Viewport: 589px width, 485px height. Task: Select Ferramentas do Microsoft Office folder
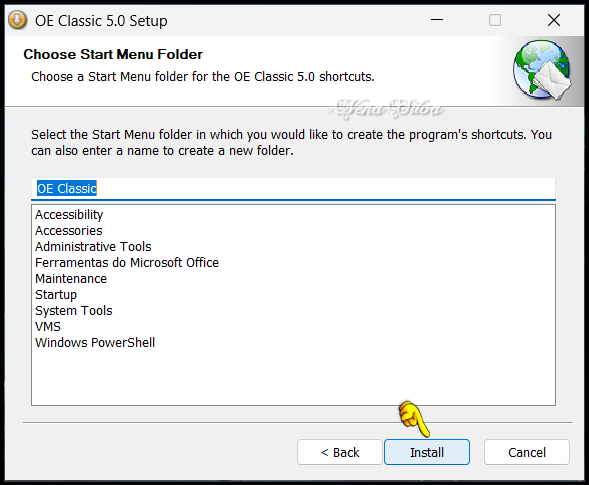tap(127, 263)
